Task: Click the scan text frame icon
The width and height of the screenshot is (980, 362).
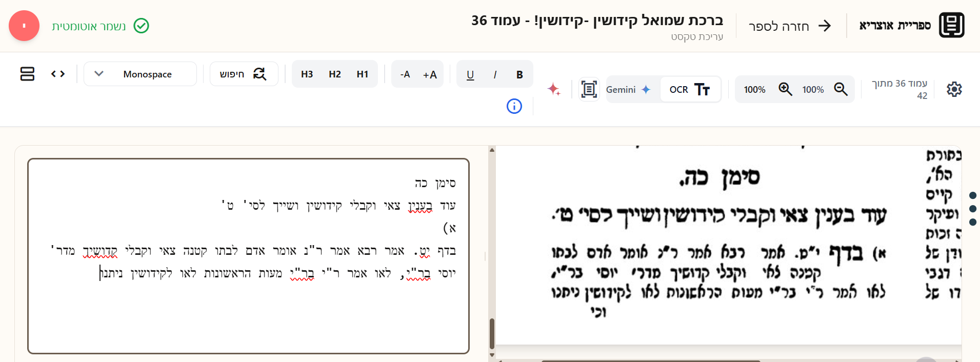Action: point(589,89)
